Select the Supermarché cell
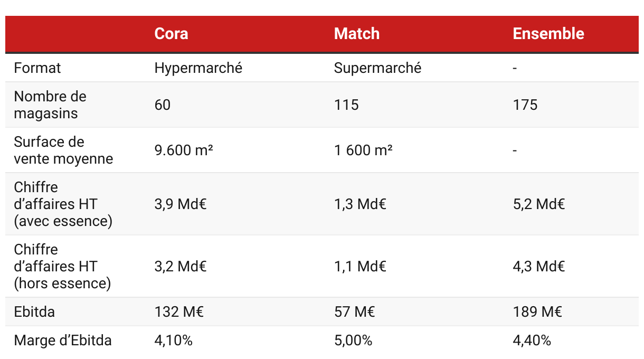This screenshot has height=359, width=644. point(378,68)
